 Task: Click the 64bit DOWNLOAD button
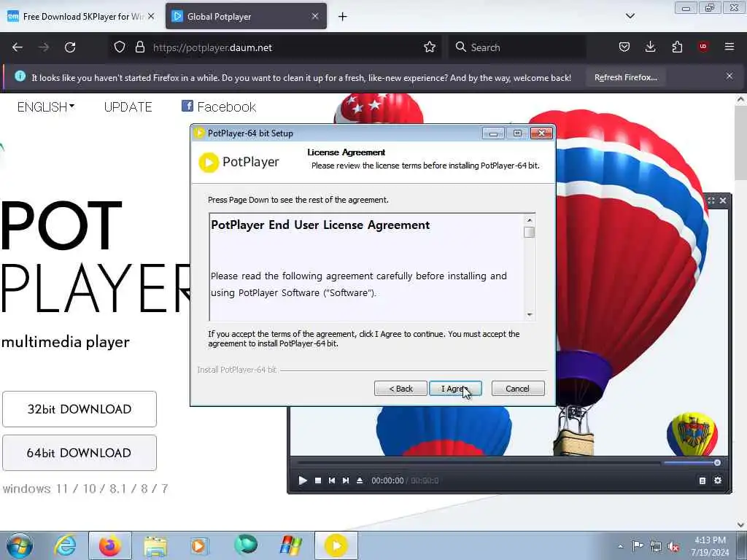[x=80, y=453]
